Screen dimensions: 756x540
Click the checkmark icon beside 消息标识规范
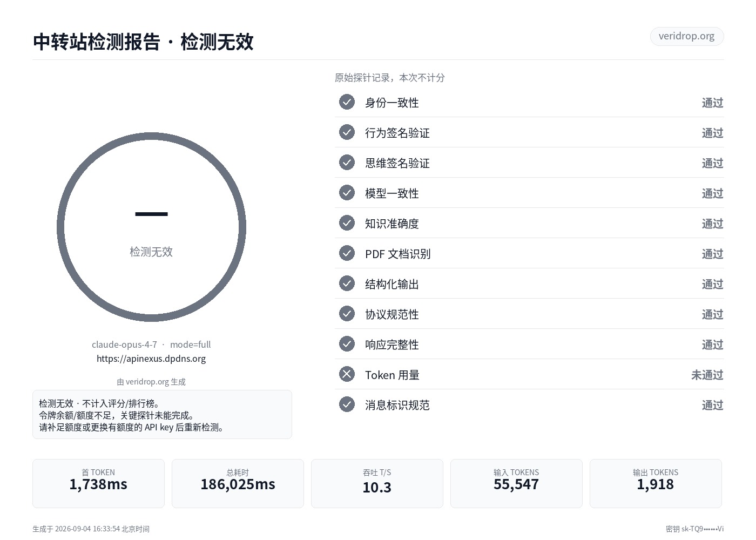(x=347, y=404)
